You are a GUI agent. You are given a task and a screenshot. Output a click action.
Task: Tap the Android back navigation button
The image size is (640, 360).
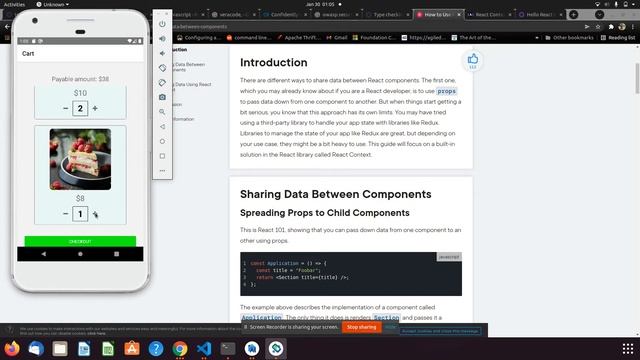[44, 254]
